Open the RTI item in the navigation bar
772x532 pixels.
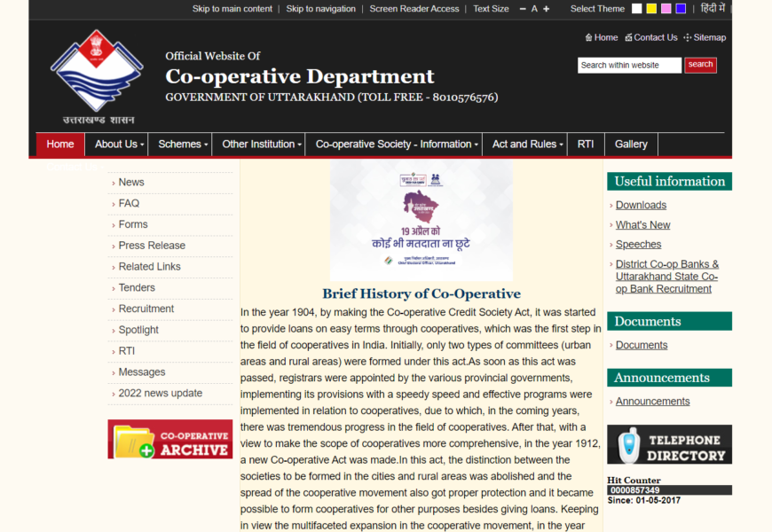pyautogui.click(x=586, y=145)
